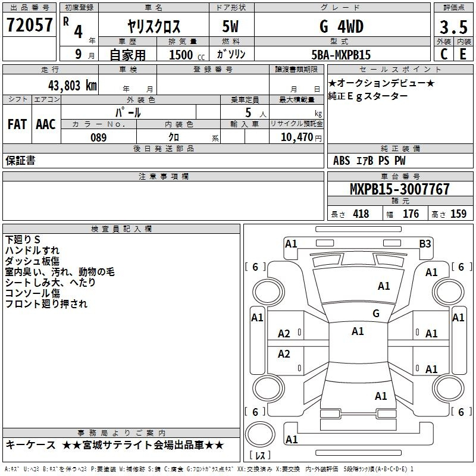The height and width of the screenshot is (476, 476).
Task: Select the upper A2 door scratch marker
Action: tap(284, 334)
